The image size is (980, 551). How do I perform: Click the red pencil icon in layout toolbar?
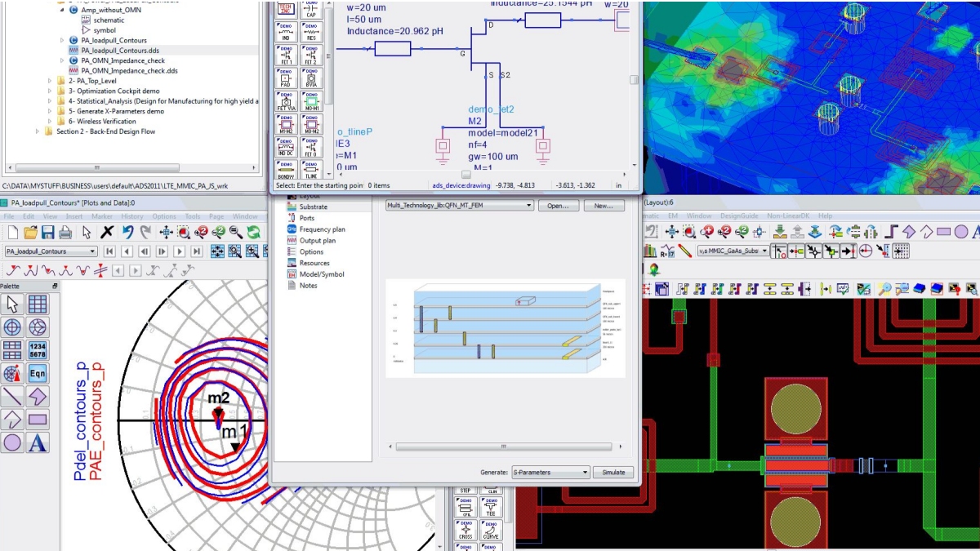pos(684,251)
